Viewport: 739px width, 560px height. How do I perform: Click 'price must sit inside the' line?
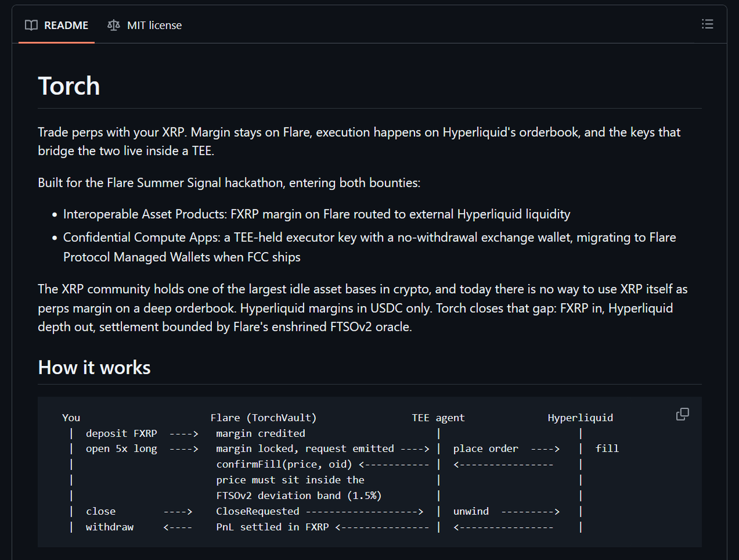coord(290,480)
